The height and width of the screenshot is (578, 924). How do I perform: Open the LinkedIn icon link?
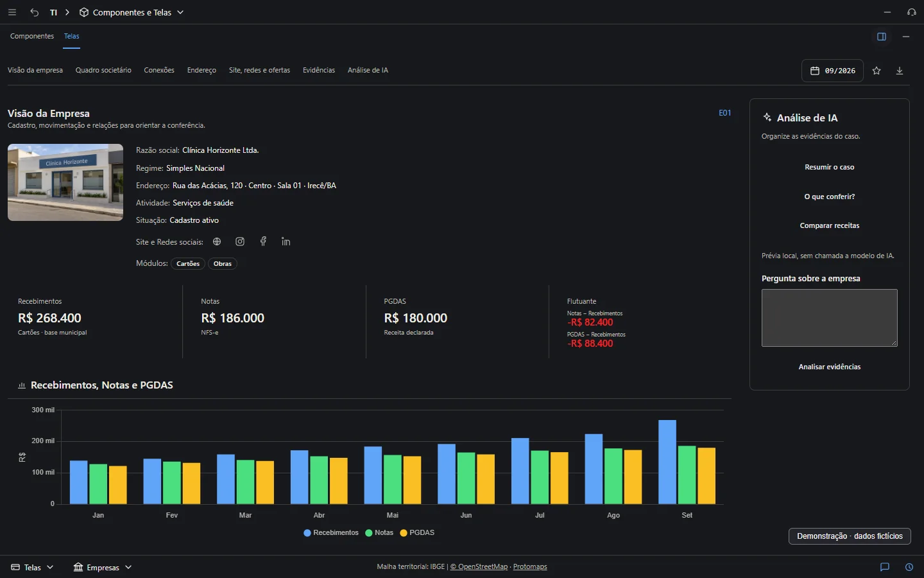[x=286, y=241]
